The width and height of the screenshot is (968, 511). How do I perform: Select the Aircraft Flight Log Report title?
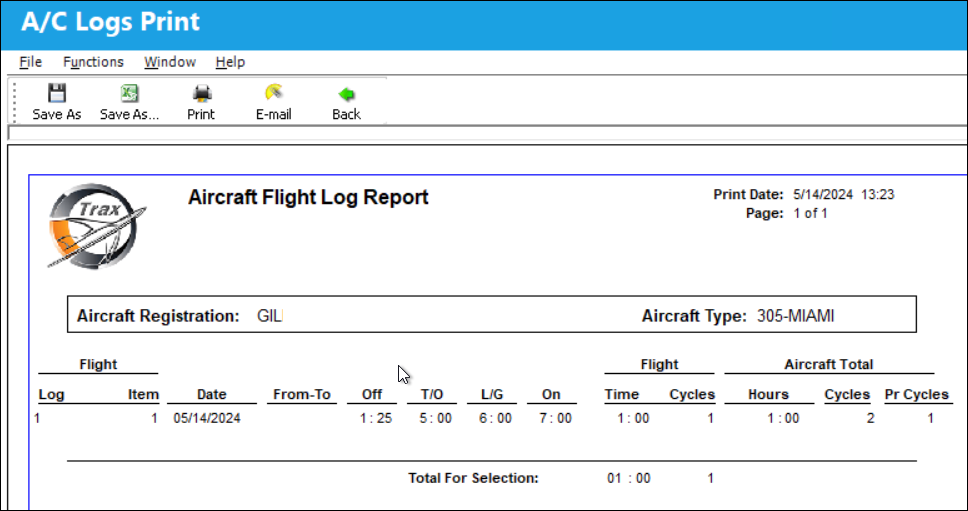pyautogui.click(x=308, y=197)
